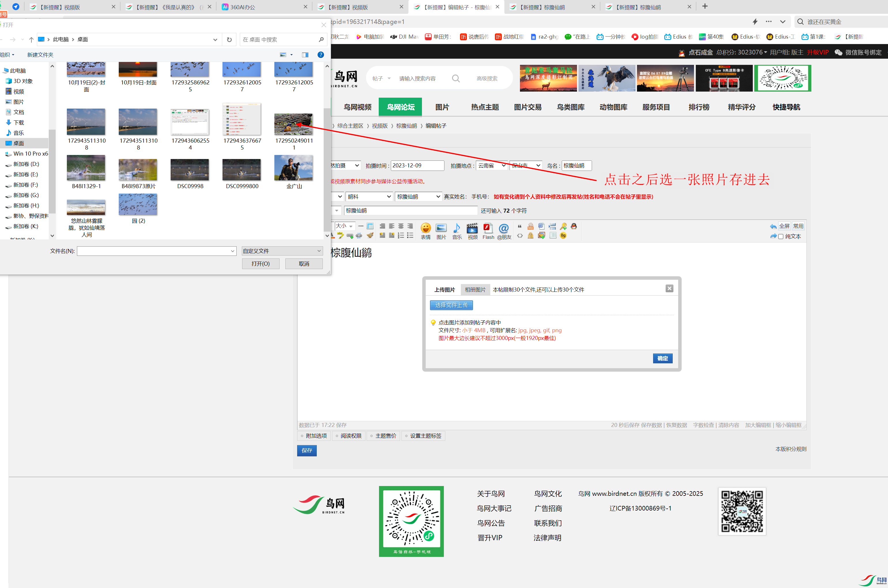Click the 表情 emoticon icon in editor
Screen dimensions: 888x588
pos(425,230)
